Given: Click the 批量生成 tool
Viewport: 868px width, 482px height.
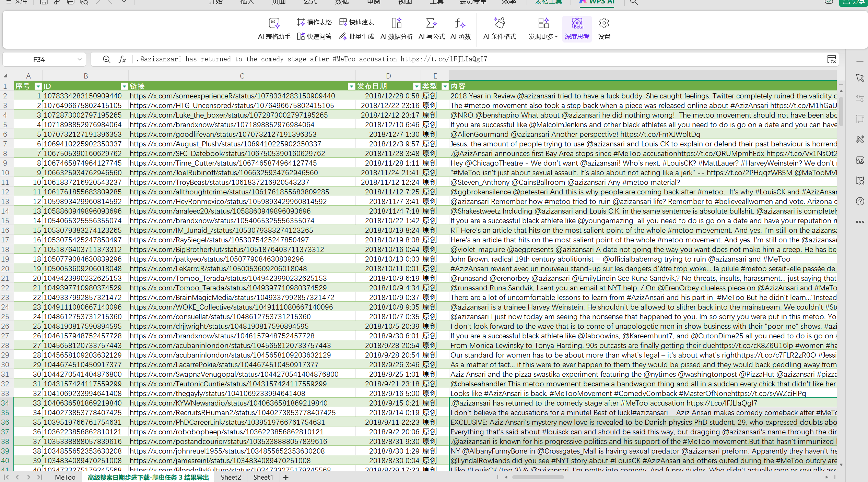Looking at the screenshot, I should click(356, 36).
